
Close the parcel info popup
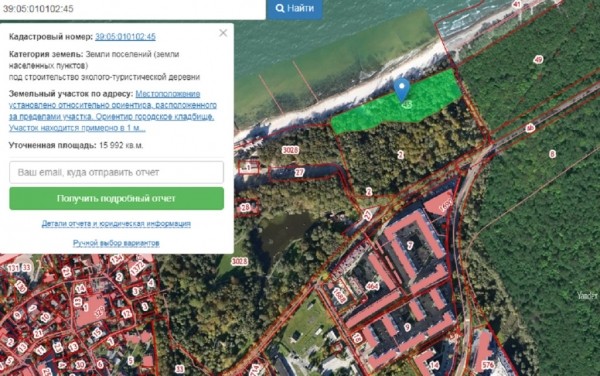[223, 33]
